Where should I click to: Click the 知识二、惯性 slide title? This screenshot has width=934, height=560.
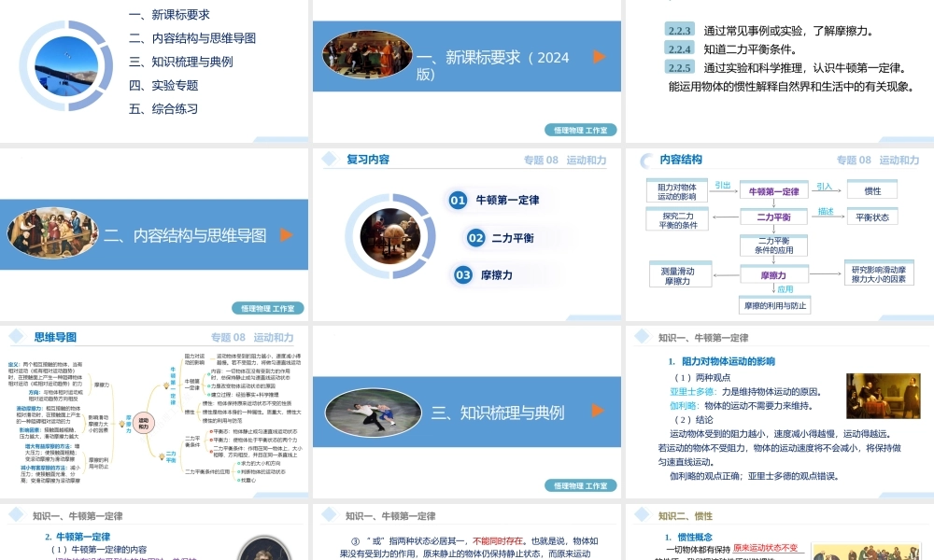click(x=685, y=516)
